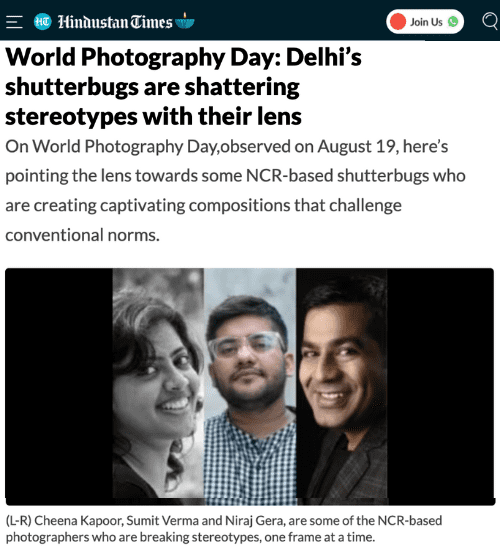This screenshot has height=550, width=500.
Task: Click the Join Us label
Action: (426, 22)
